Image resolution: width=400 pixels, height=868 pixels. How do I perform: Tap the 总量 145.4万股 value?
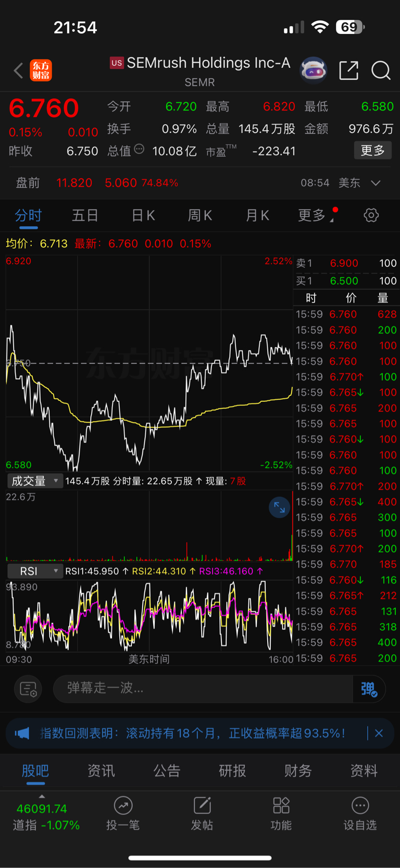267,129
